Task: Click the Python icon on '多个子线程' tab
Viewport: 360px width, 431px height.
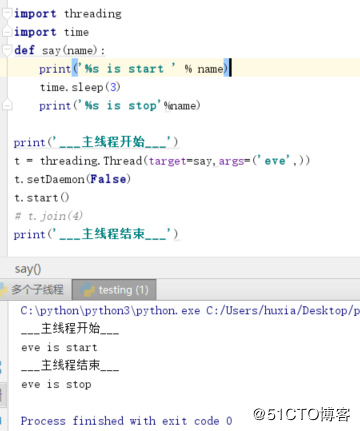Action: point(3,289)
